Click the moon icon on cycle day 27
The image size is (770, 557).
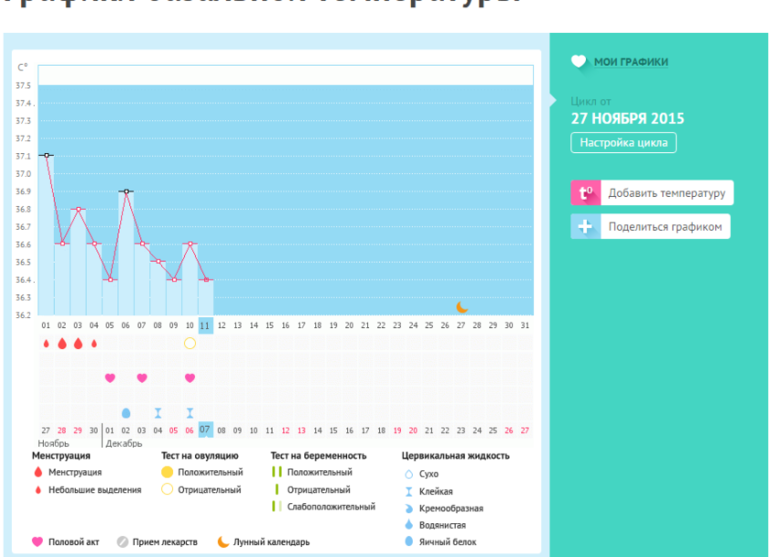461,307
